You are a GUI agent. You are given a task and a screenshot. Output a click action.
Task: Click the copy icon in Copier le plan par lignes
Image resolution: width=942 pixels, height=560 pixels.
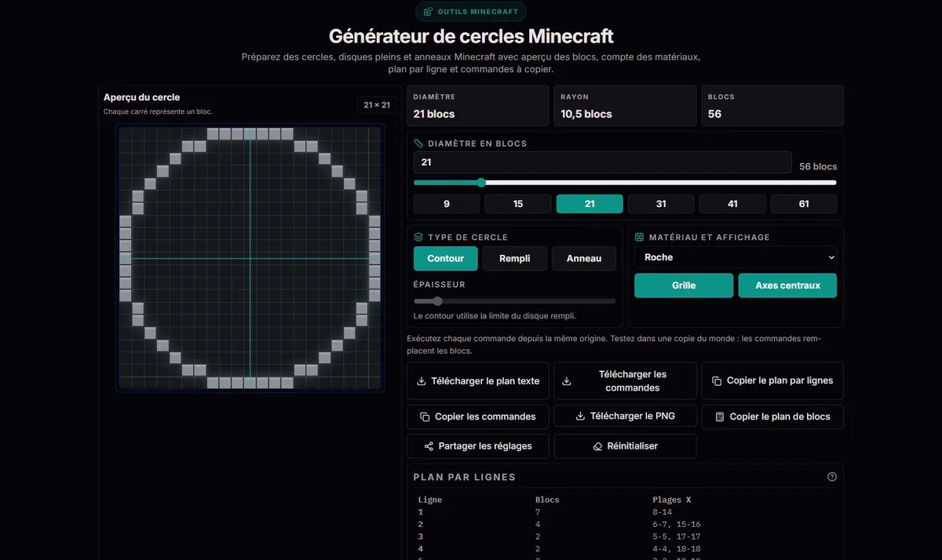click(717, 381)
